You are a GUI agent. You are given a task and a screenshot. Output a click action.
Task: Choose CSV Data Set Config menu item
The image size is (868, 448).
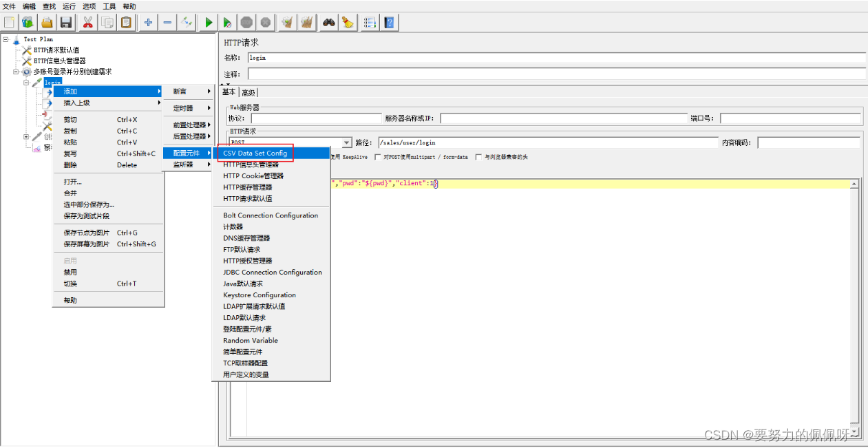click(271, 153)
